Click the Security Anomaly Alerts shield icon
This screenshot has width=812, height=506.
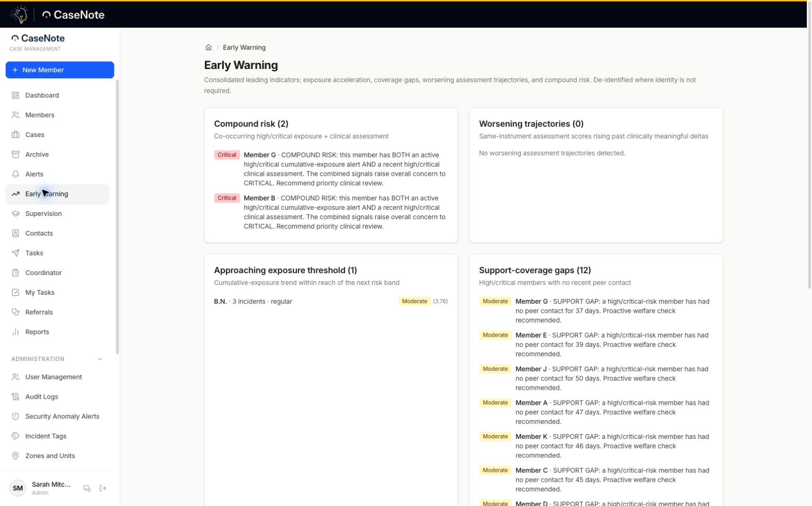click(16, 417)
